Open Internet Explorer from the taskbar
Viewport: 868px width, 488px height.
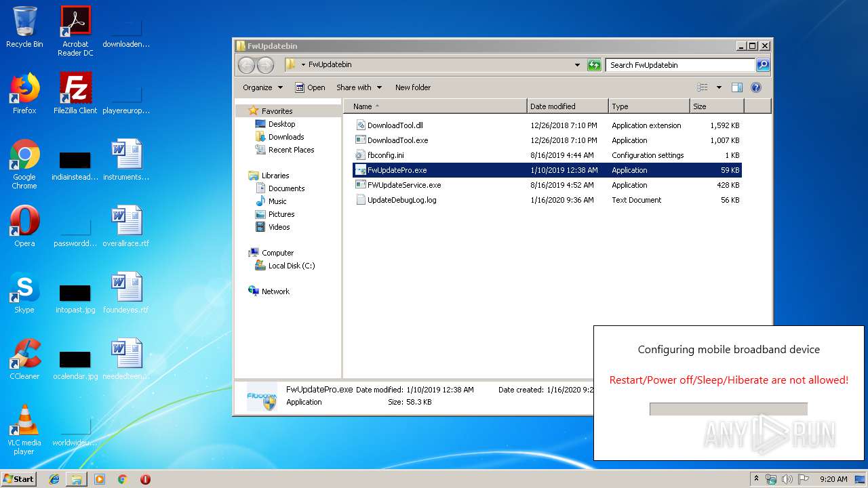pyautogui.click(x=54, y=479)
